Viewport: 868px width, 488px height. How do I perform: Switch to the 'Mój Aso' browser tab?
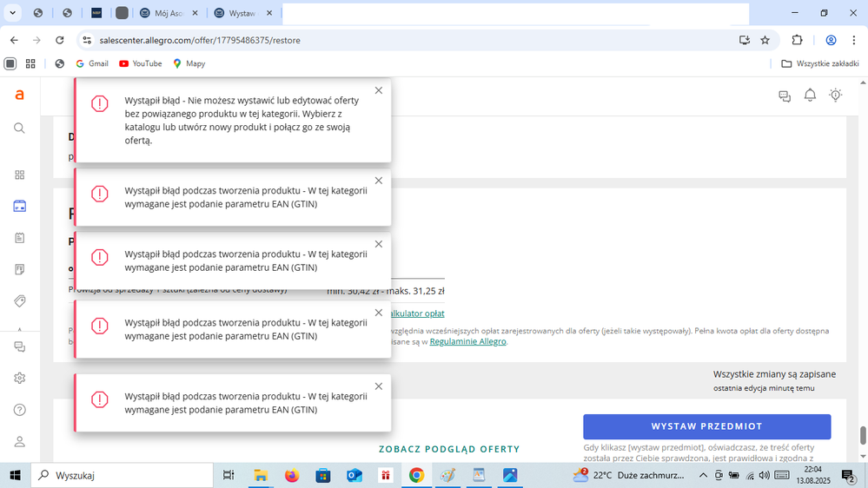[169, 13]
